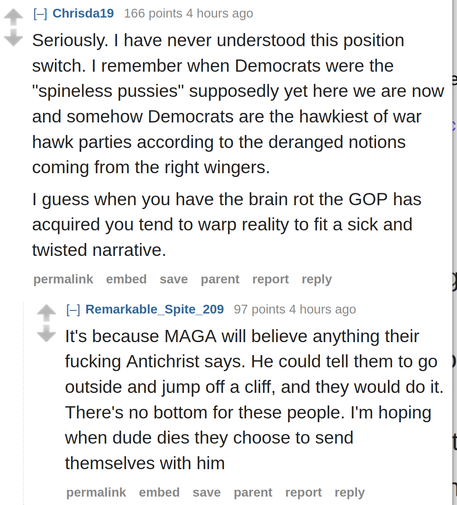Screen dimensions: 457x505
Task: Open permalink of Chrisda19's comment
Action: (63, 279)
